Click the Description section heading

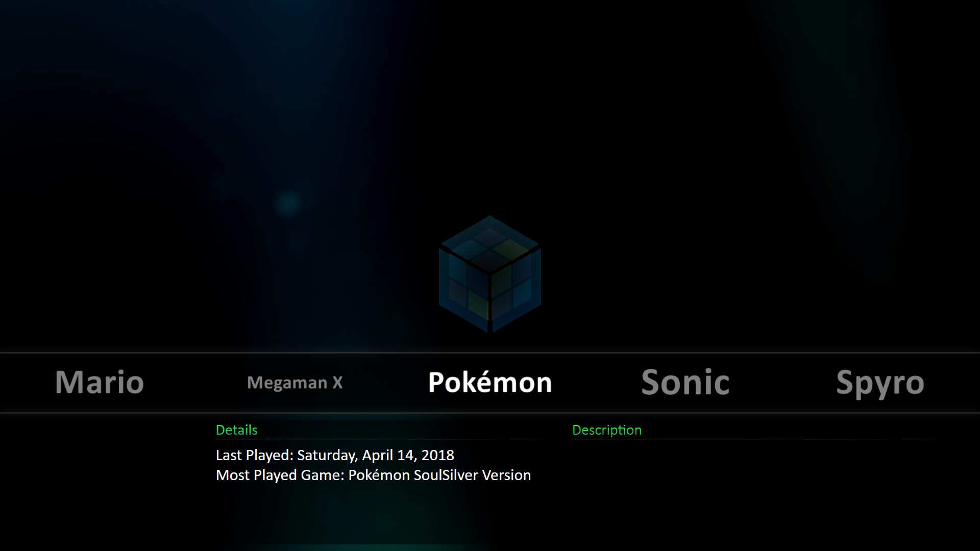[x=607, y=430]
